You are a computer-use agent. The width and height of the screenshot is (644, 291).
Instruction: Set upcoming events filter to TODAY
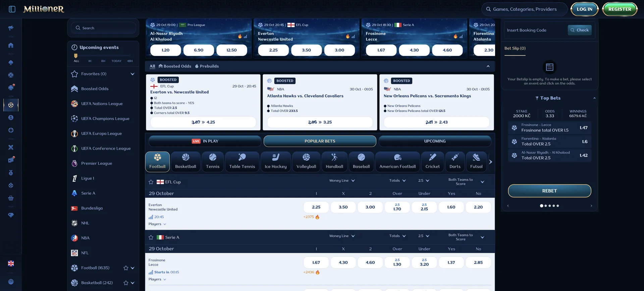[116, 61]
